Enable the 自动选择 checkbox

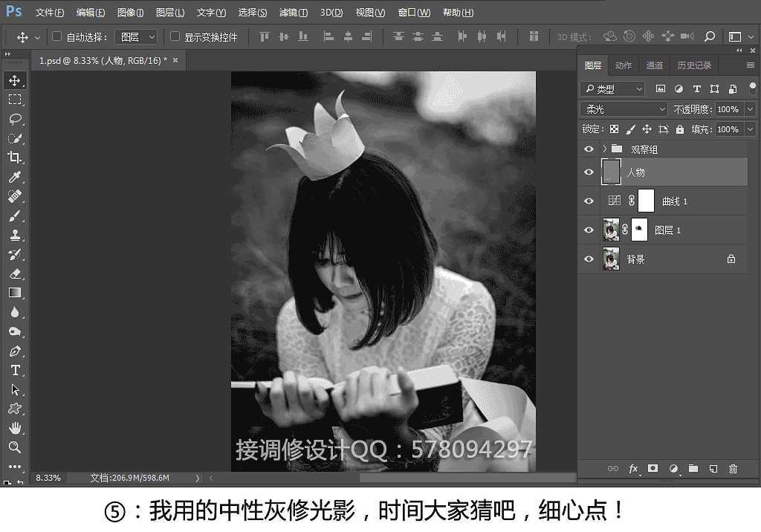[56, 36]
